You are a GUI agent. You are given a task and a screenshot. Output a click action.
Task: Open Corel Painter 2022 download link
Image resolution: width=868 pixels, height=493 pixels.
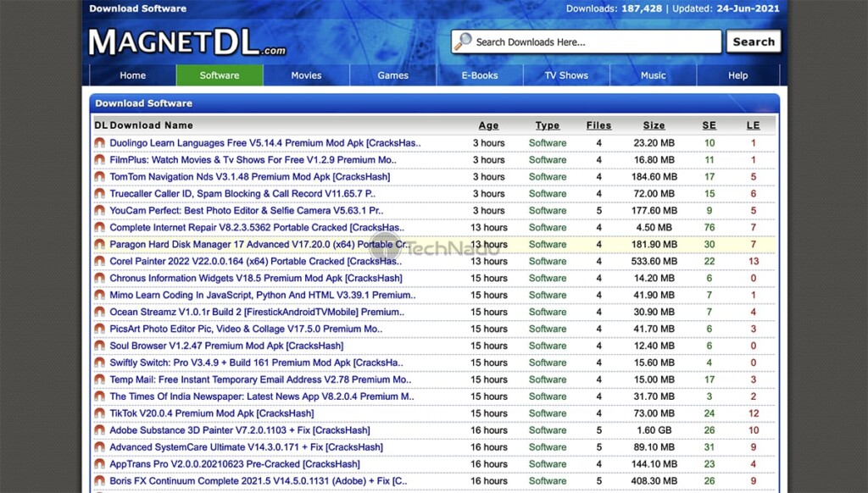[256, 261]
